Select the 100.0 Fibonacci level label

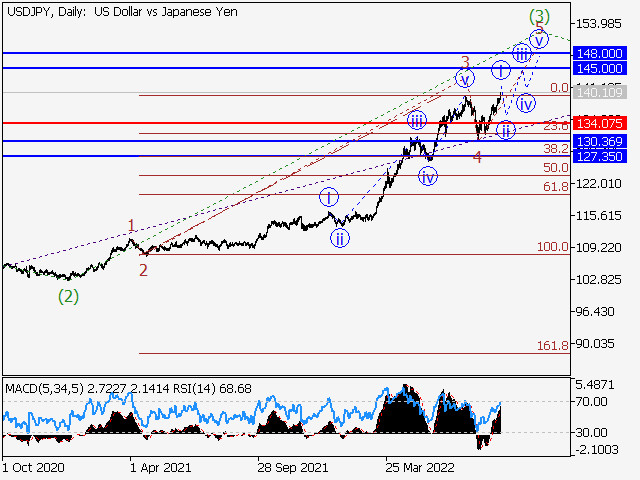click(553, 247)
